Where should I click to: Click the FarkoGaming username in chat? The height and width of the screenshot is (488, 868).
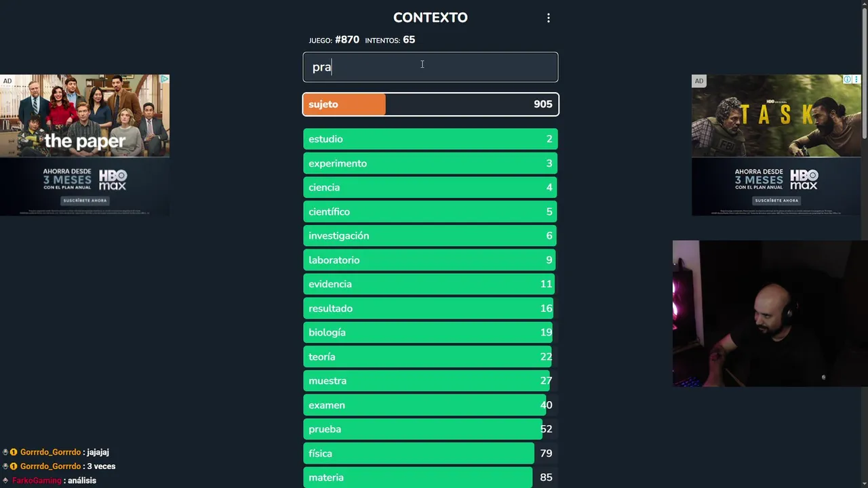37,481
